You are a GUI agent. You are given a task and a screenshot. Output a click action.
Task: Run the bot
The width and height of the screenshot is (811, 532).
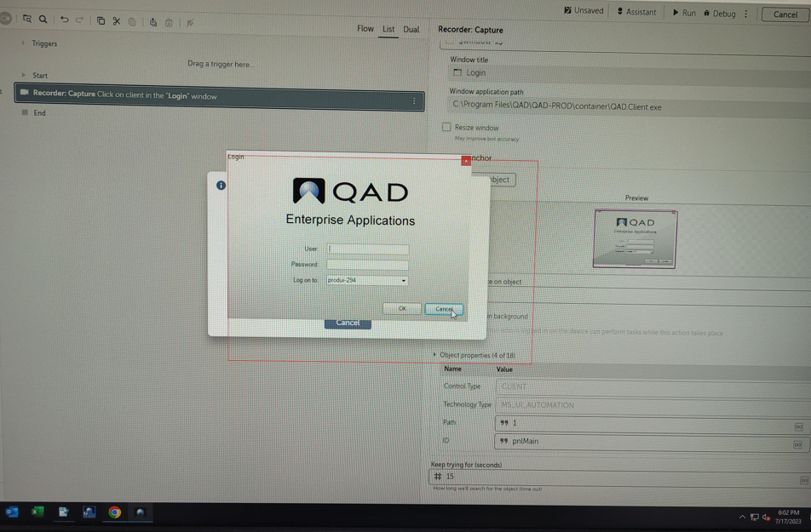(684, 13)
